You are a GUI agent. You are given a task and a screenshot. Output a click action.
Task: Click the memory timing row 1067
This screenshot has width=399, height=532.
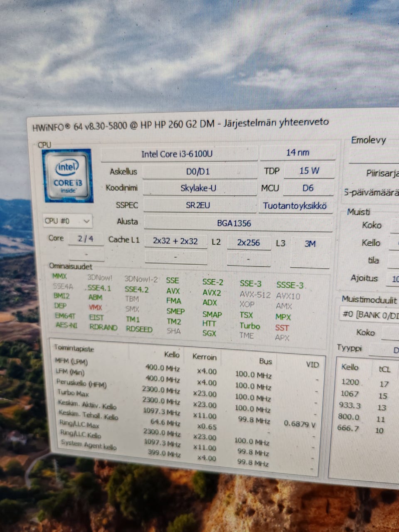pos(350,393)
